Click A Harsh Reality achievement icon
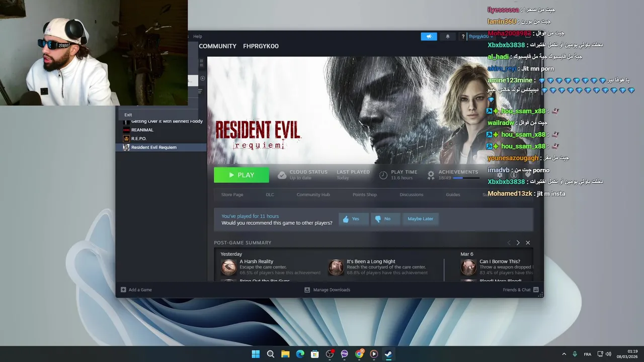 (x=229, y=267)
